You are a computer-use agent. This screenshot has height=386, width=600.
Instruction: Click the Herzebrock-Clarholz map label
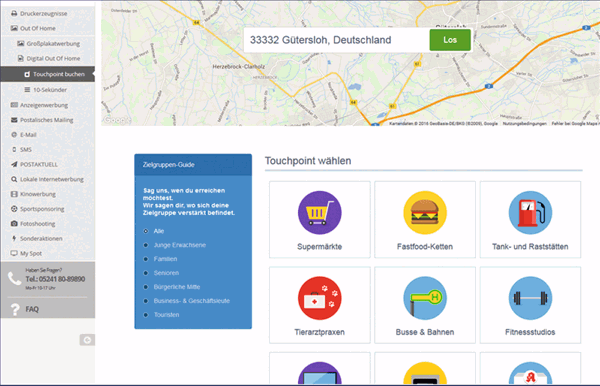[x=238, y=67]
